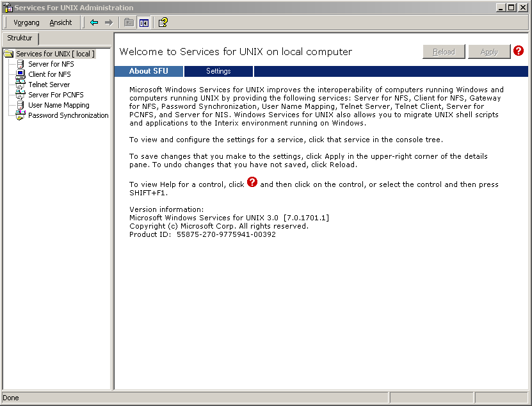The height and width of the screenshot is (406, 532).
Task: Select Server for NFS in tree
Action: point(51,64)
